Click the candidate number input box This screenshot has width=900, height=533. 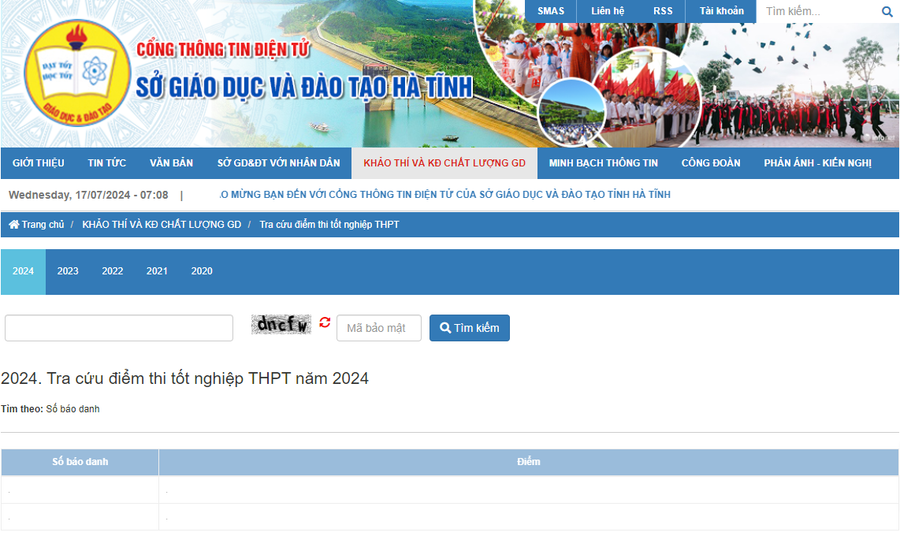[x=119, y=328]
